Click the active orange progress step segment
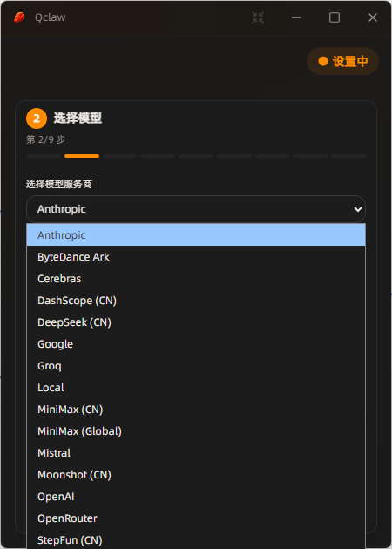The width and height of the screenshot is (392, 549). (x=82, y=156)
